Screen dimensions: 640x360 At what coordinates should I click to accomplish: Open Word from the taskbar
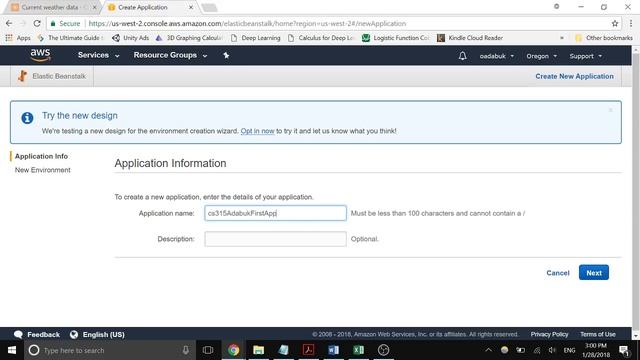pyautogui.click(x=333, y=350)
